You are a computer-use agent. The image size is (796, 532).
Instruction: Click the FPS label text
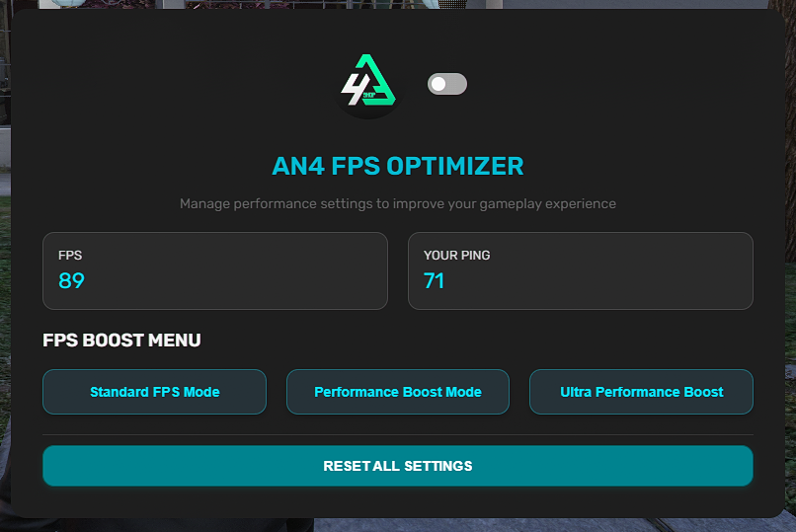(x=70, y=256)
